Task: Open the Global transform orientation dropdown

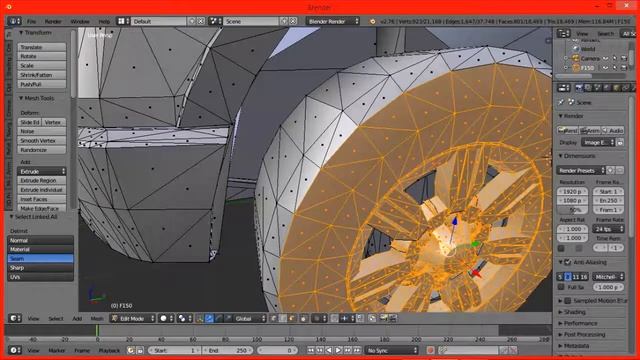Action: tap(250, 318)
